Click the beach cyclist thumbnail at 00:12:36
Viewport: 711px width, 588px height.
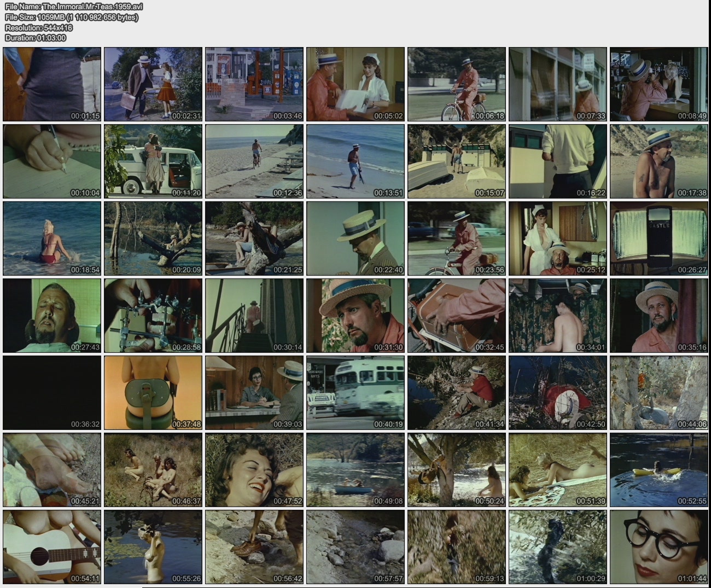[254, 161]
